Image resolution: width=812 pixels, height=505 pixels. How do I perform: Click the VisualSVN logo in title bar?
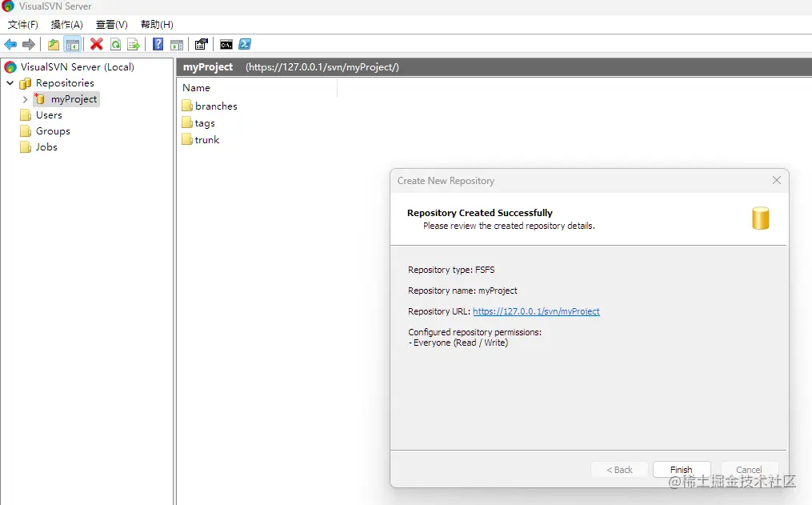(8, 6)
